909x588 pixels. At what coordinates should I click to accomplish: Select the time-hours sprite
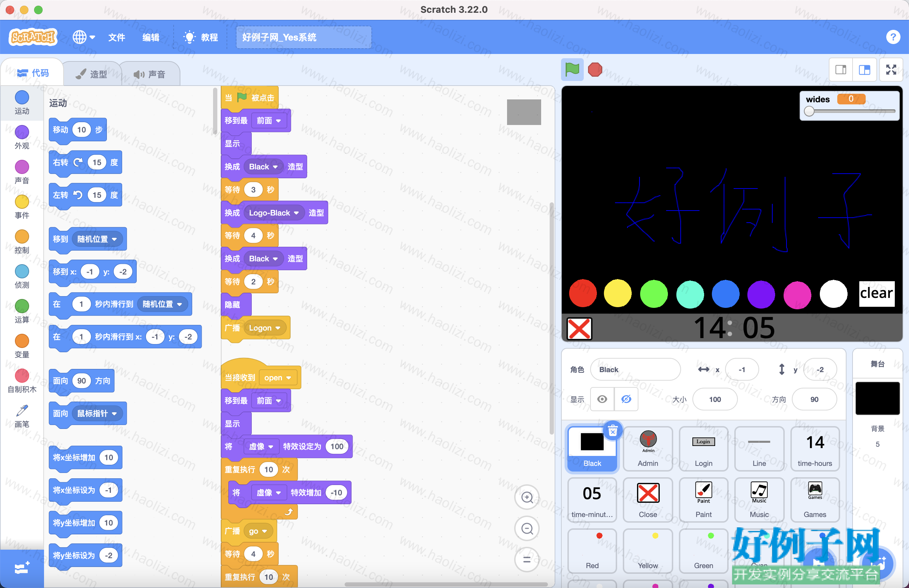[815, 449]
